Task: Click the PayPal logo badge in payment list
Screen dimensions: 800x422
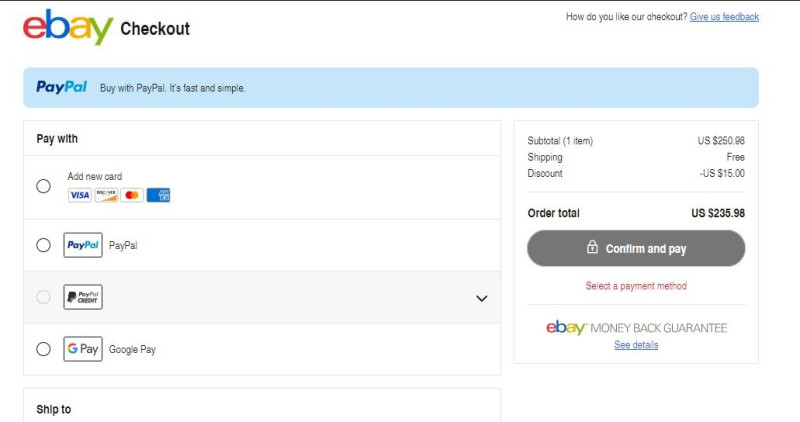Action: coord(83,245)
